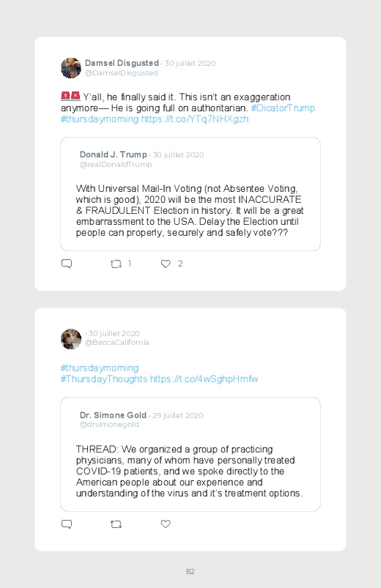Open the t.co/YTq7NHXgzh link
381x588 pixels.
point(195,119)
